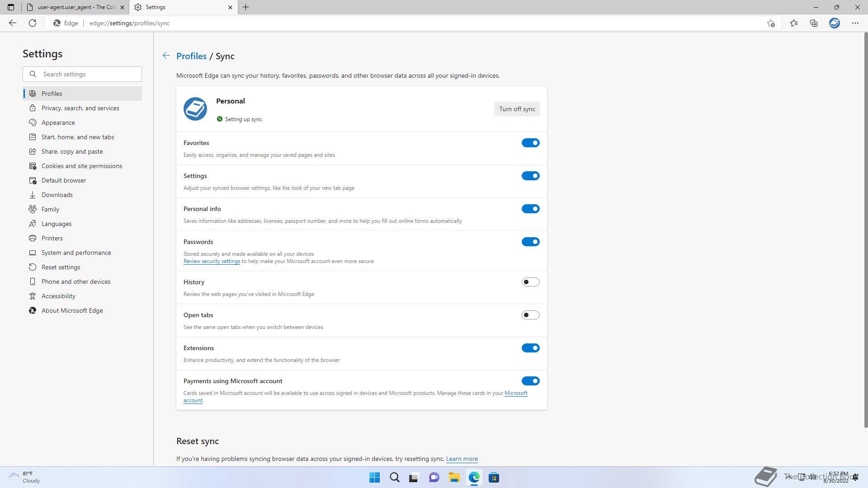Enable Open tabs sync
This screenshot has height=488, width=868.
tap(530, 315)
